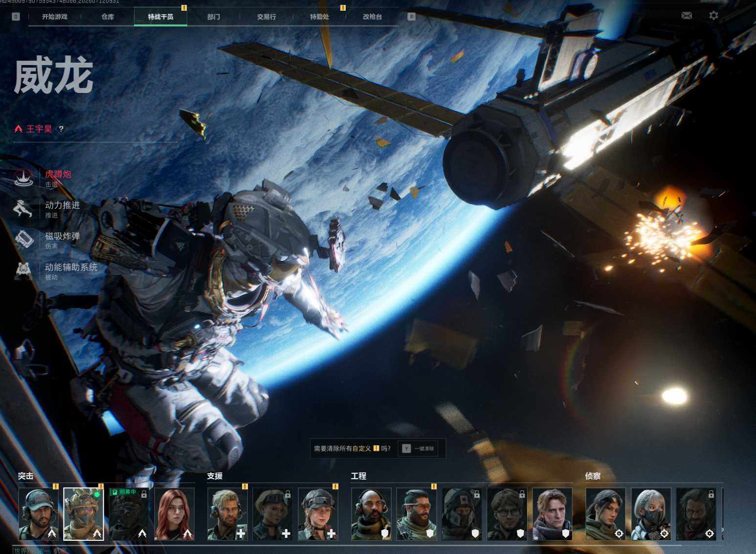Select the locked 工程 operator with eyeglasses
Viewport: 756px width, 554px height.
pyautogui.click(x=507, y=514)
